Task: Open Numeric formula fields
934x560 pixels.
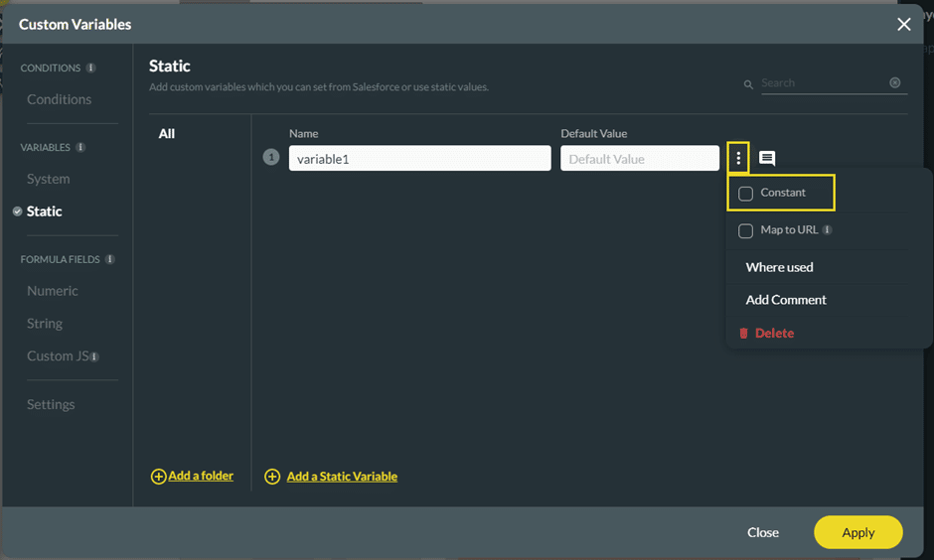Action: click(x=52, y=291)
